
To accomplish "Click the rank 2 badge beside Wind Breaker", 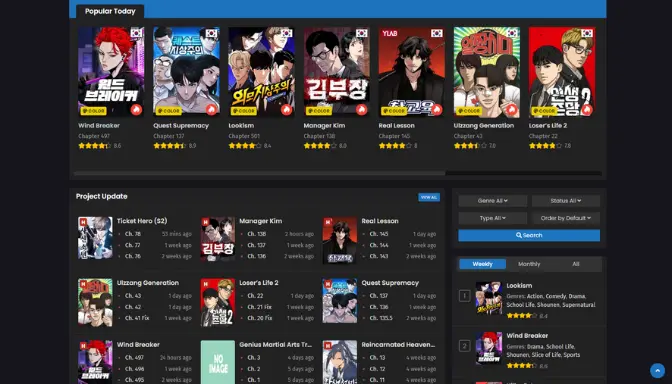I will pos(464,346).
